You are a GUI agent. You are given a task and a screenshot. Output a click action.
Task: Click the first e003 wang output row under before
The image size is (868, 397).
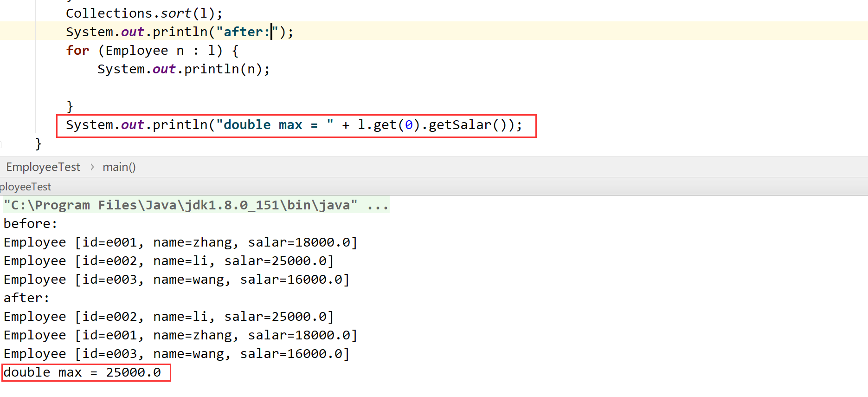177,279
